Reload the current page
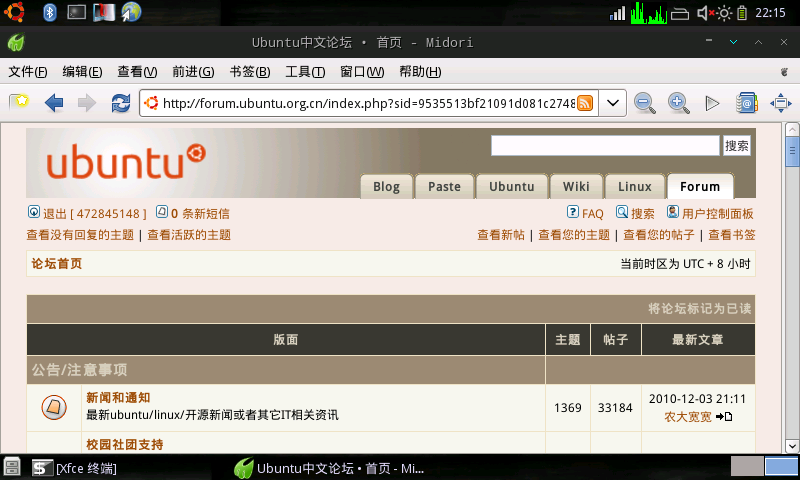Screen dimensions: 800x480 pyautogui.click(x=120, y=103)
